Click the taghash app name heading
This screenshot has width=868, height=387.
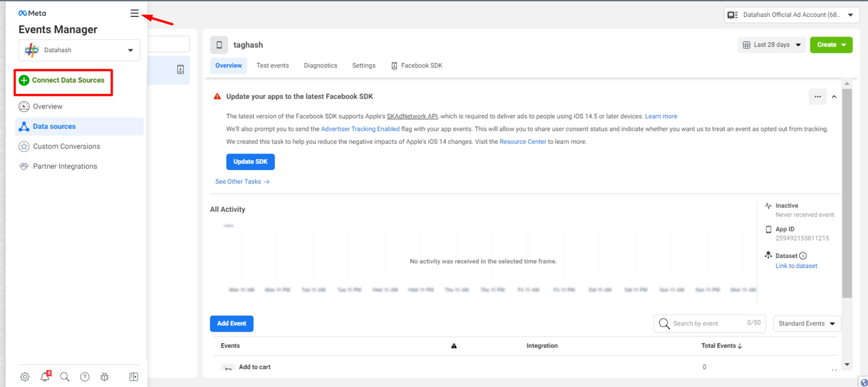[x=248, y=45]
